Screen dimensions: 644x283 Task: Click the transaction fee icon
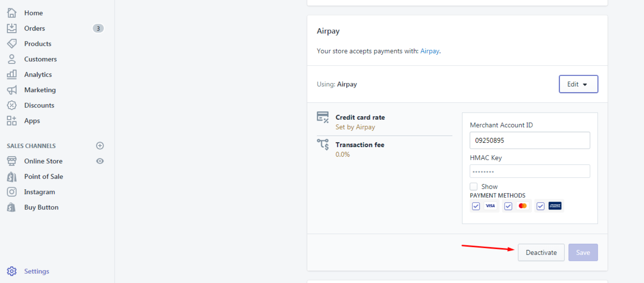(x=323, y=144)
